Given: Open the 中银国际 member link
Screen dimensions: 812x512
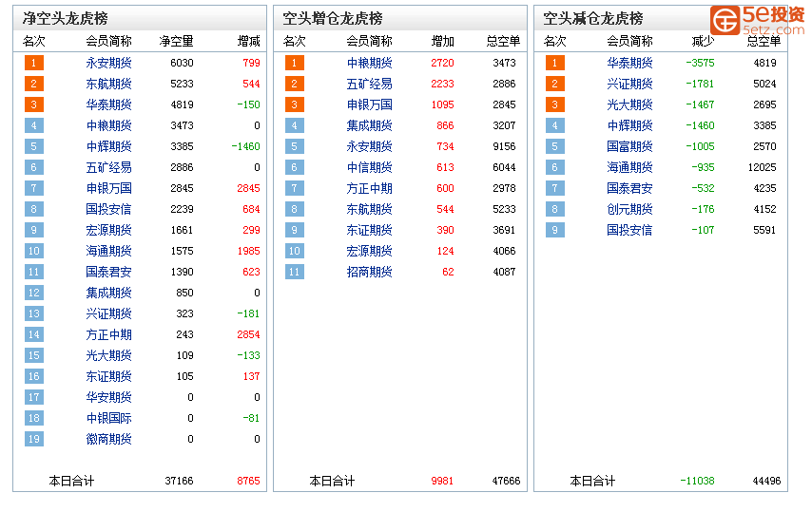Looking at the screenshot, I should 108,418.
